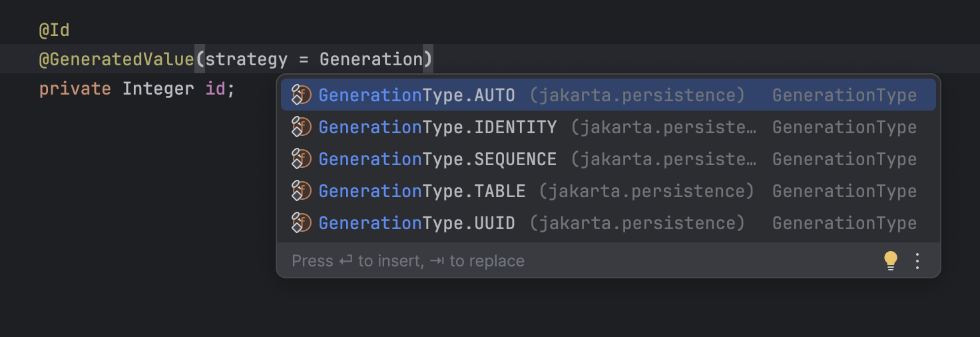Click the @Id annotation in code
The width and height of the screenshot is (980, 337).
click(x=54, y=30)
